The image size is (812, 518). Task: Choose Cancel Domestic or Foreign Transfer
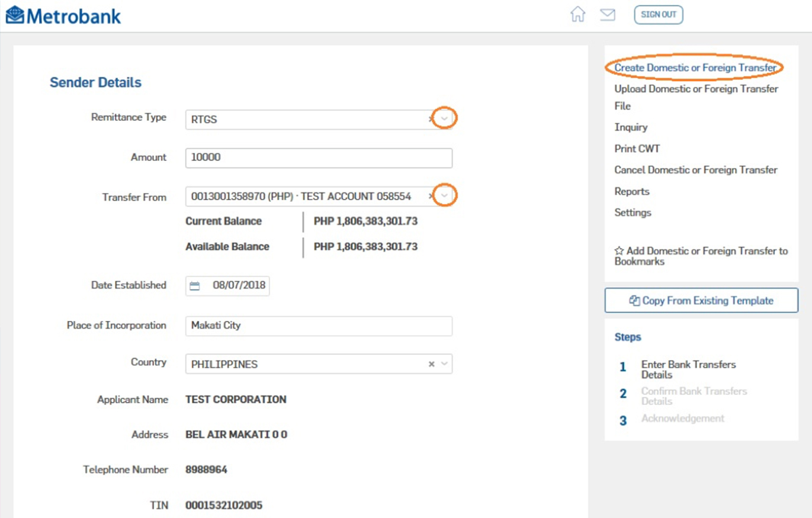[695, 170]
